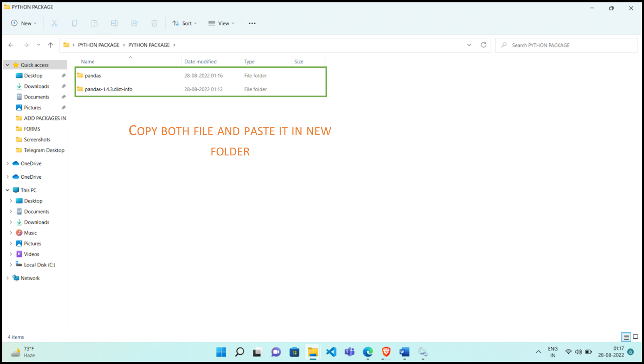Open the See more ellipsis menu

(252, 23)
